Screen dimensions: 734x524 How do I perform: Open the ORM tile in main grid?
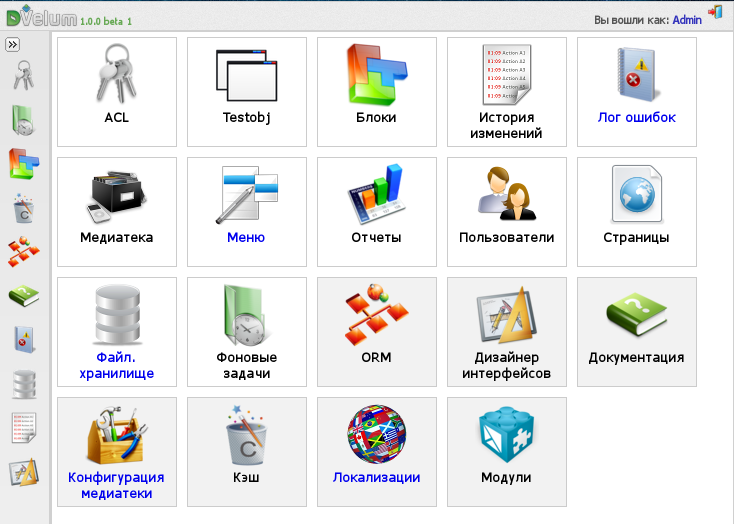377,332
